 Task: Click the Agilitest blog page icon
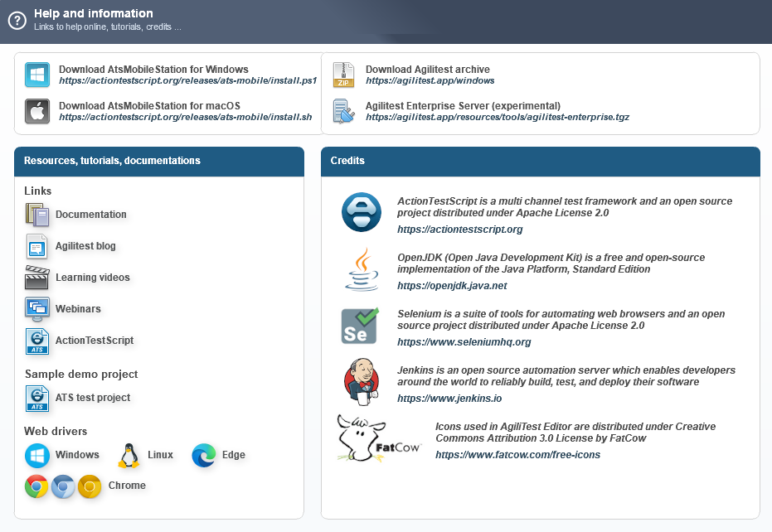pos(37,246)
